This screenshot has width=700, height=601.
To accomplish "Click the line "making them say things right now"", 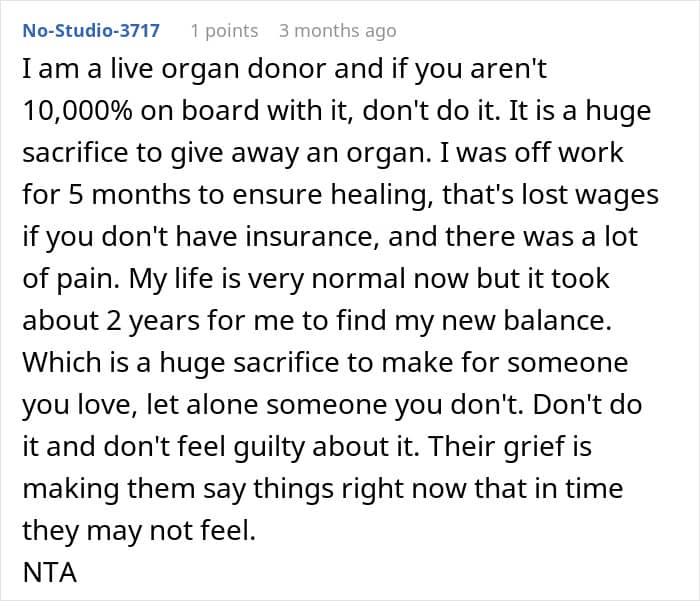I will tap(322, 488).
